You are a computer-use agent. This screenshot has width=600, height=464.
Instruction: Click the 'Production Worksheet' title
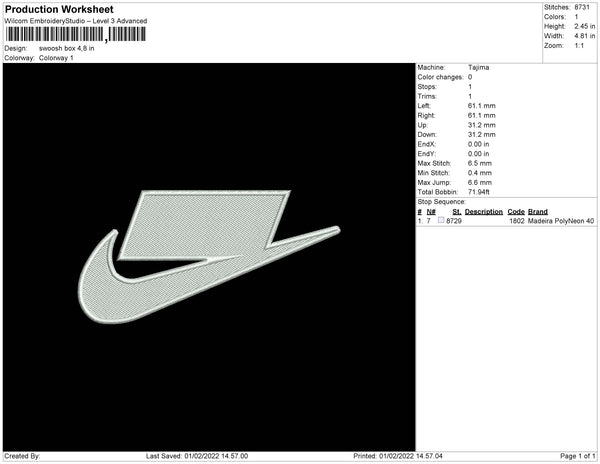59,9
